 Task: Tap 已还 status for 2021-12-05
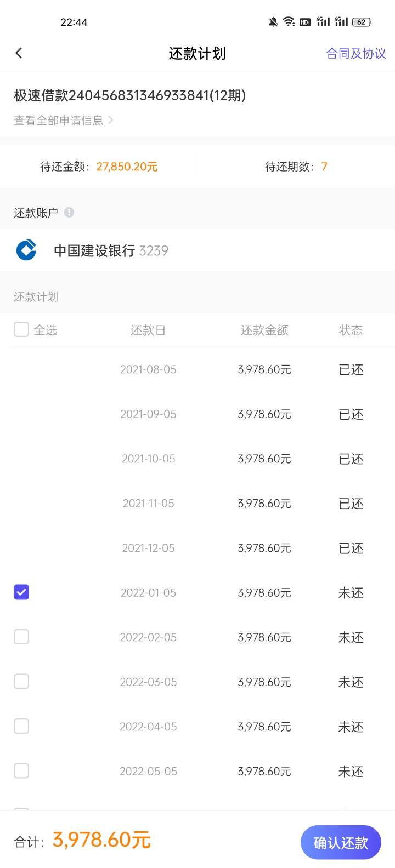(x=351, y=549)
